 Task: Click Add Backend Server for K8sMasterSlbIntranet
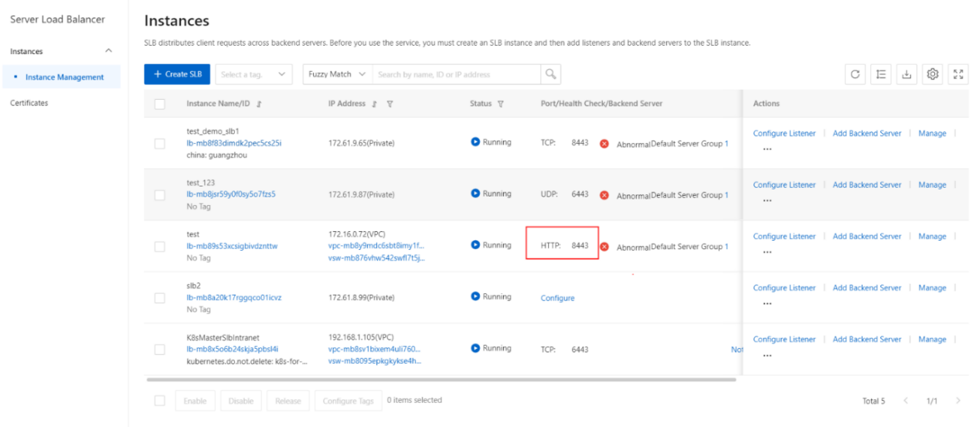pos(867,339)
